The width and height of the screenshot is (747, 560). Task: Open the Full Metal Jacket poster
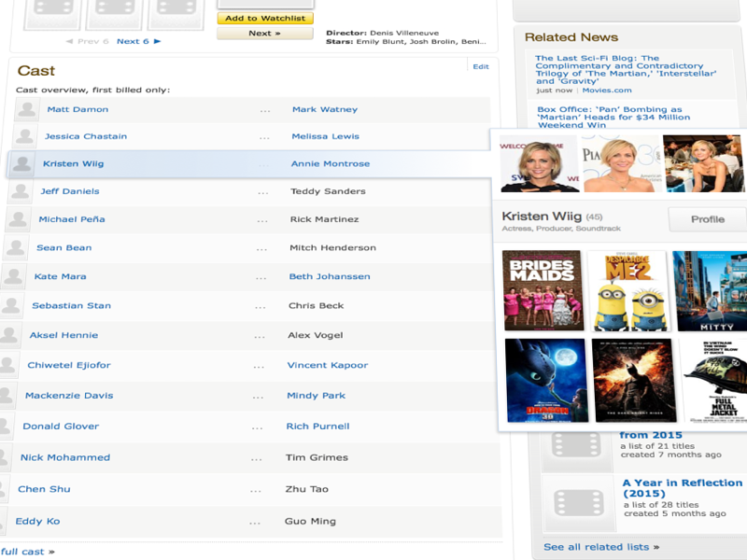click(x=714, y=380)
